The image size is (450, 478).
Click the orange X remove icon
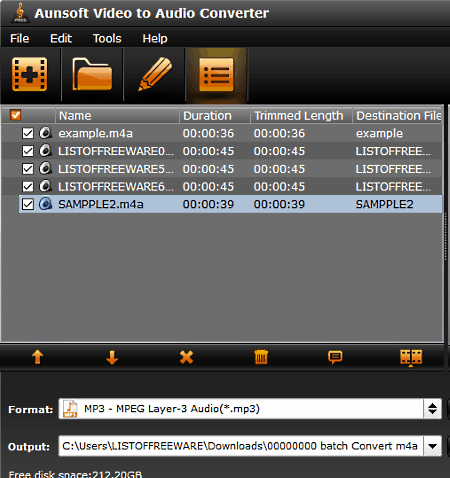point(186,357)
